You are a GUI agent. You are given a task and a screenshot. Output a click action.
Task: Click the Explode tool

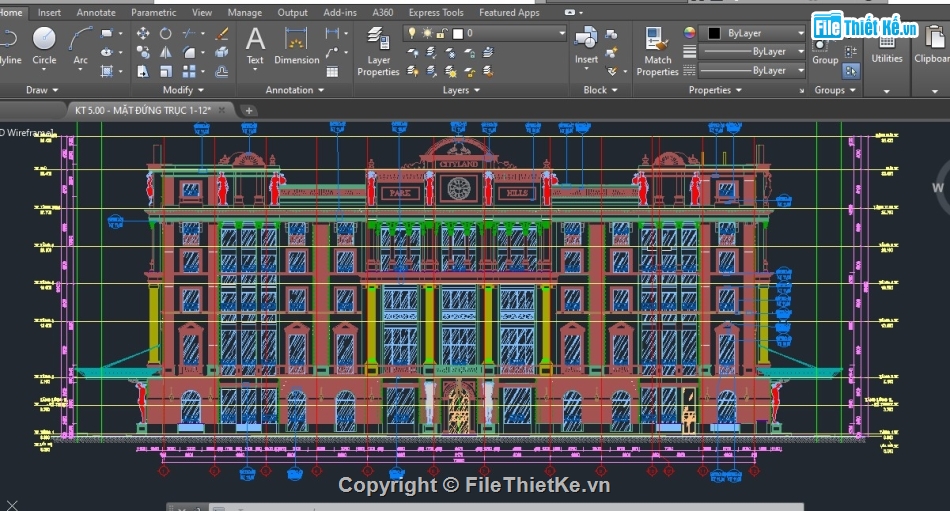(222, 52)
